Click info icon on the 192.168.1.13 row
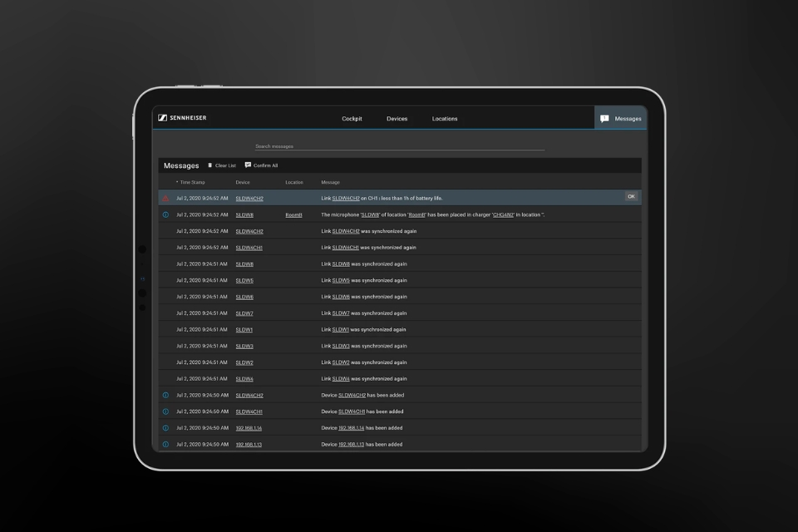 [x=165, y=445]
